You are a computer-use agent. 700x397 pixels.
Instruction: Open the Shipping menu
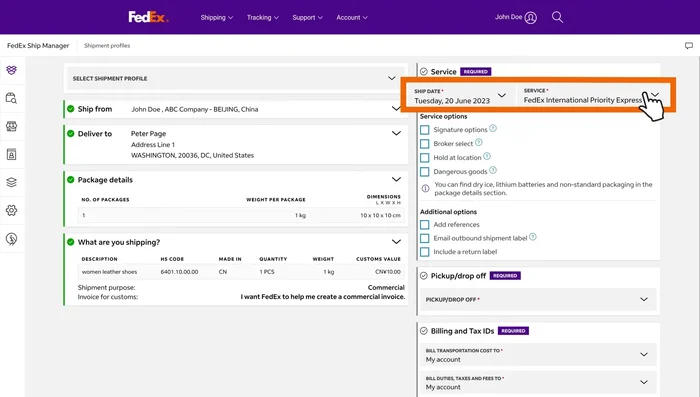pos(217,17)
